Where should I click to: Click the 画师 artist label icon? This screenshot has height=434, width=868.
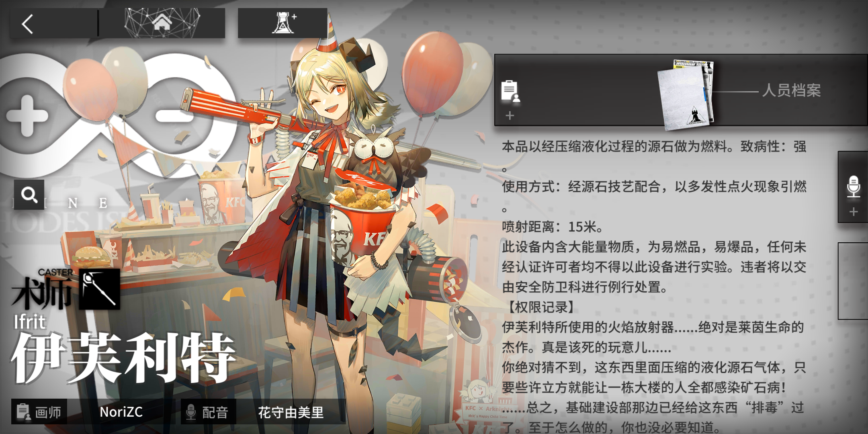tap(23, 412)
